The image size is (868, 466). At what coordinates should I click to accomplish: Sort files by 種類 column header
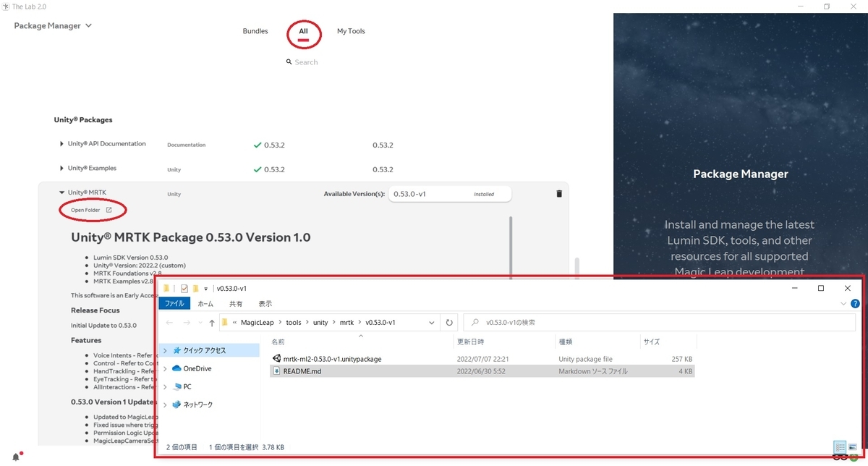coord(566,342)
